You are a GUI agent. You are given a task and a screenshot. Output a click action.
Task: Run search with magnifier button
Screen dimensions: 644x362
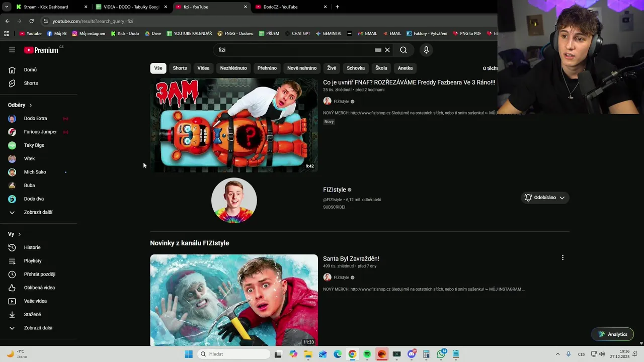coord(404,50)
